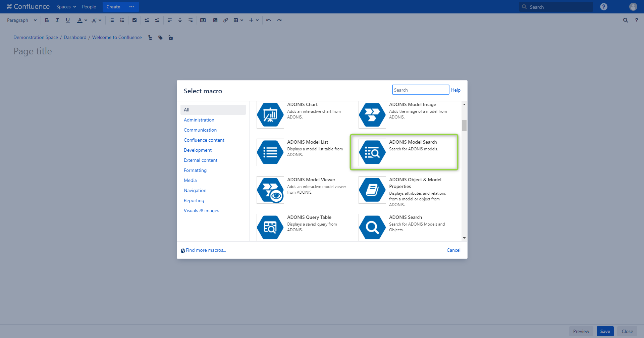Toggle italic formatting in the editor toolbar
The width and height of the screenshot is (644, 338).
57,20
